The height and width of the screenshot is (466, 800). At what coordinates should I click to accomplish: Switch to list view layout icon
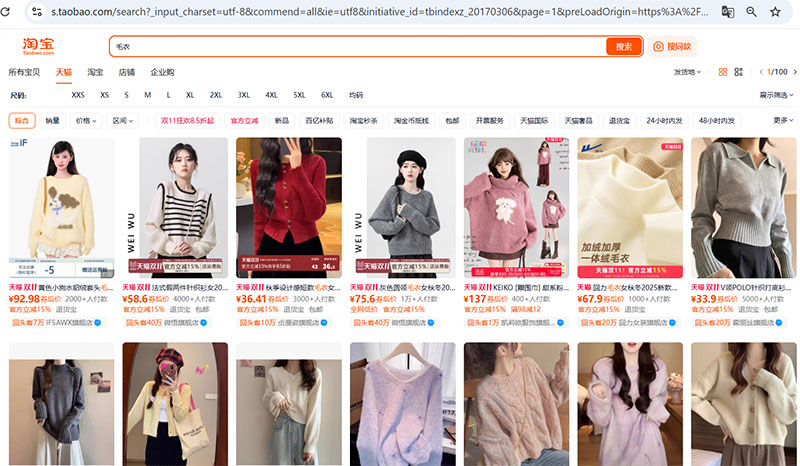point(739,72)
